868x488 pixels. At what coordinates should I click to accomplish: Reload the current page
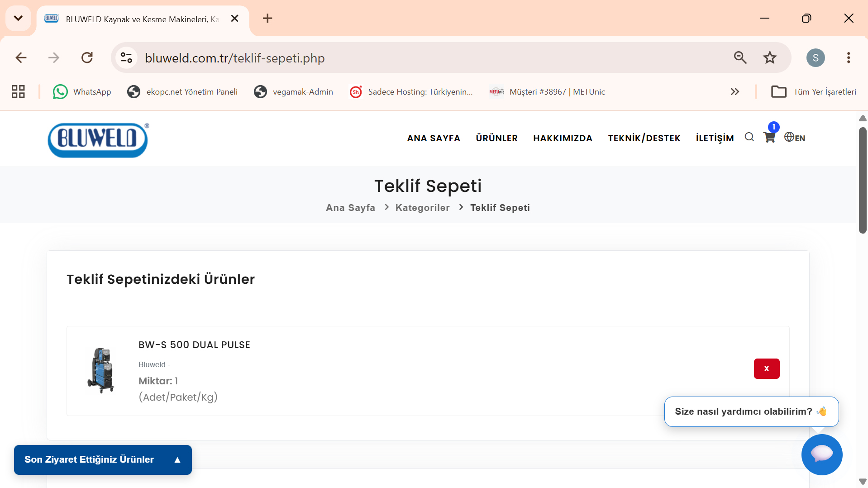click(87, 58)
